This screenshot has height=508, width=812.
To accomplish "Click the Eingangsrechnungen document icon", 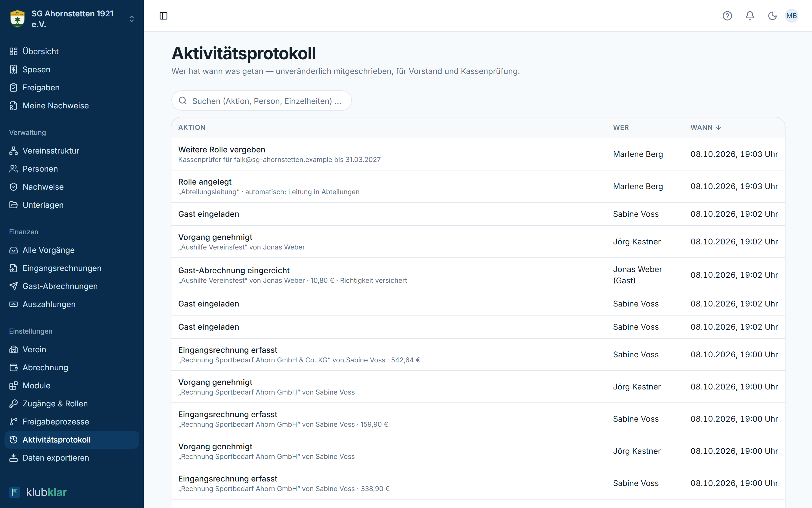I will coord(14,268).
